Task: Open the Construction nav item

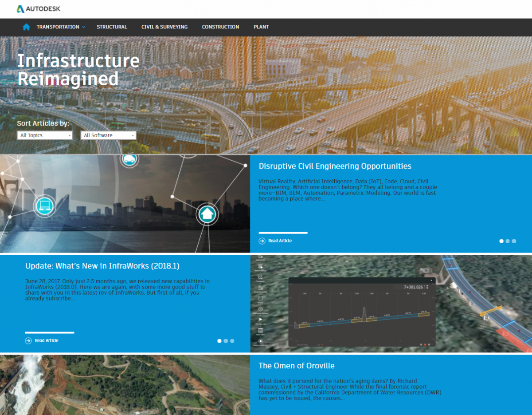Action: (220, 27)
